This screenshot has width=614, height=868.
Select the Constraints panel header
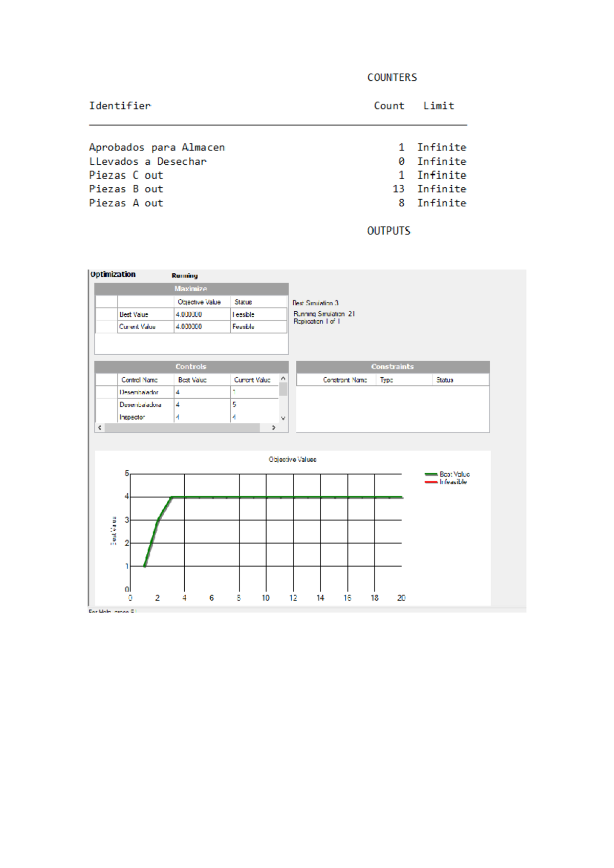pyautogui.click(x=392, y=366)
